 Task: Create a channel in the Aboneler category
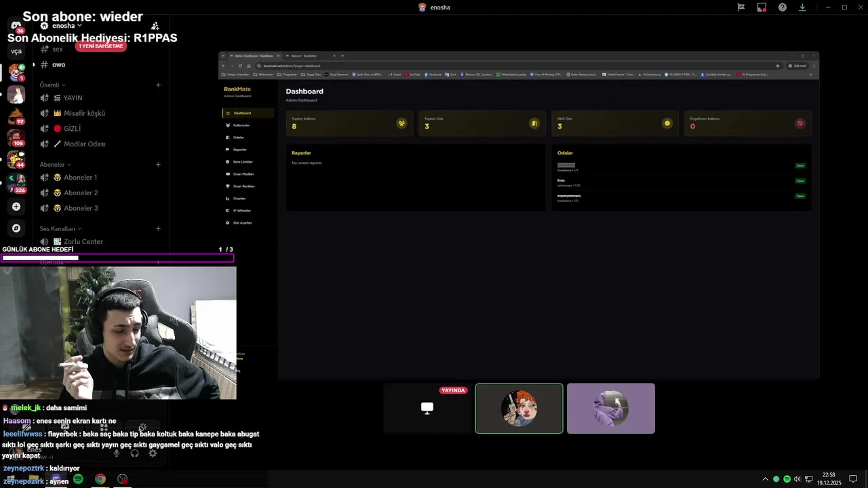tap(158, 165)
